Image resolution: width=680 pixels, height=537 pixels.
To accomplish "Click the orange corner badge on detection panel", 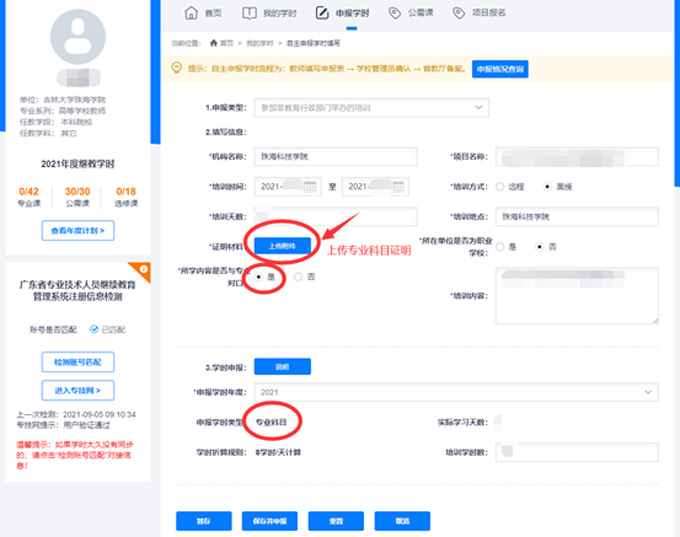I will (143, 270).
